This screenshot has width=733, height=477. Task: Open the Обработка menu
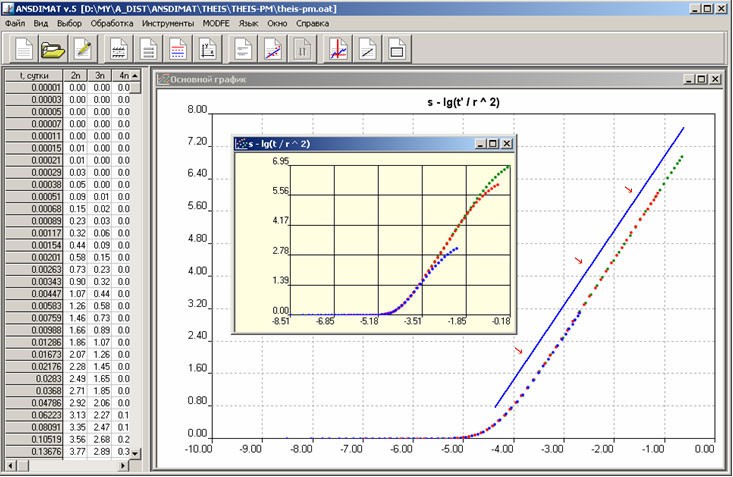(x=110, y=21)
